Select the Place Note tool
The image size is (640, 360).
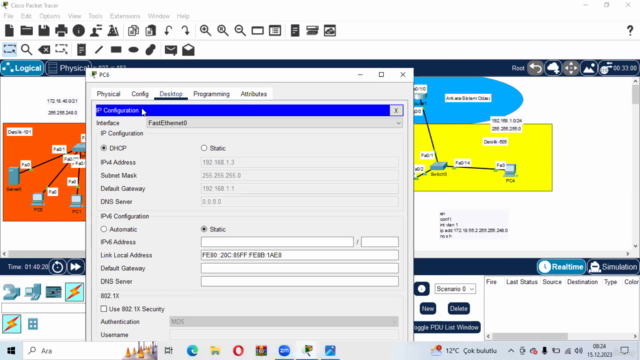81,50
